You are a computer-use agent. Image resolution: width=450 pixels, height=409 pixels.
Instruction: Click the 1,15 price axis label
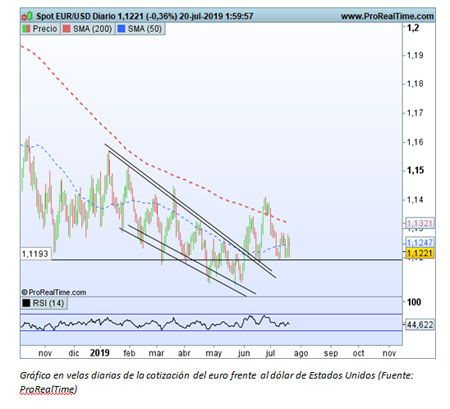pyautogui.click(x=415, y=170)
